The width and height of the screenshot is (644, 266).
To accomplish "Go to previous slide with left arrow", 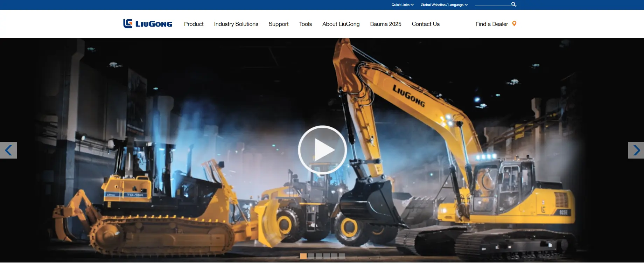I will [8, 150].
